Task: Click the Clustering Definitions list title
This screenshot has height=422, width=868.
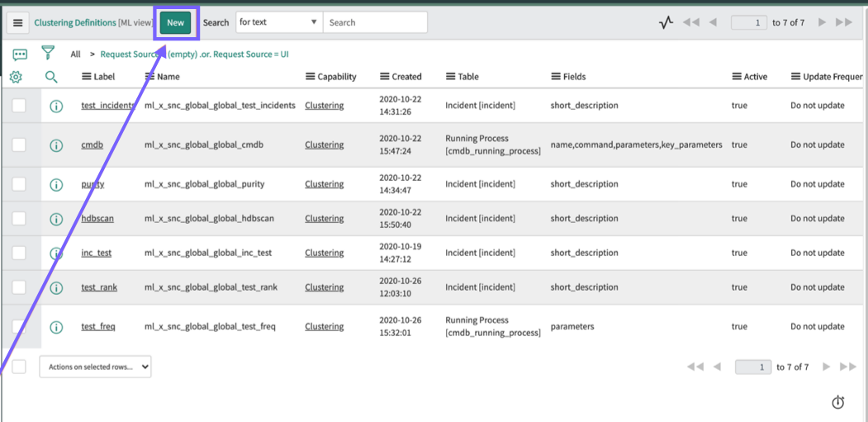Action: coord(74,22)
